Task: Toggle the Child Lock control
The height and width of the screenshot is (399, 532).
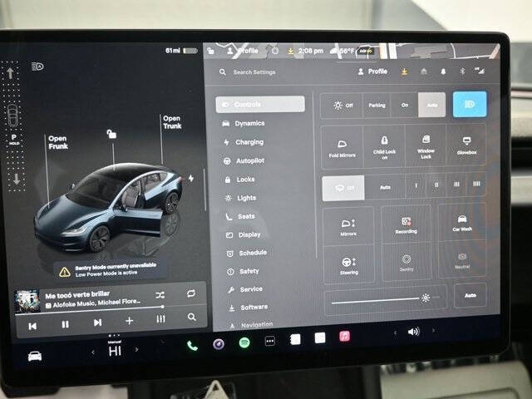Action: coord(384,146)
